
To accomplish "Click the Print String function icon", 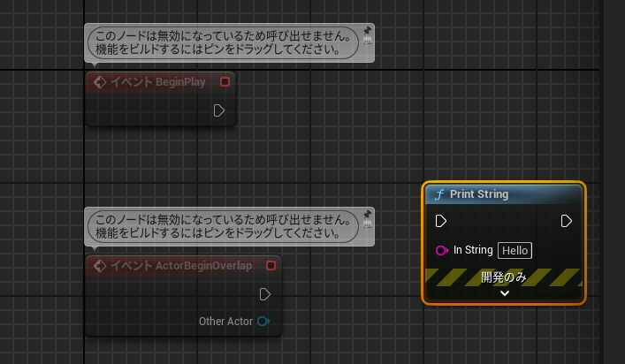I will tap(438, 194).
